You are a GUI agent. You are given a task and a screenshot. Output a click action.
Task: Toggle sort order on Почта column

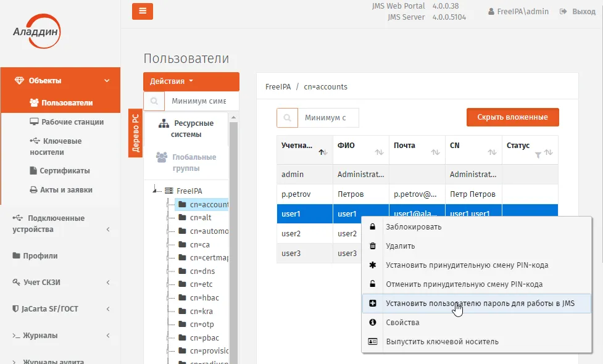tap(435, 152)
